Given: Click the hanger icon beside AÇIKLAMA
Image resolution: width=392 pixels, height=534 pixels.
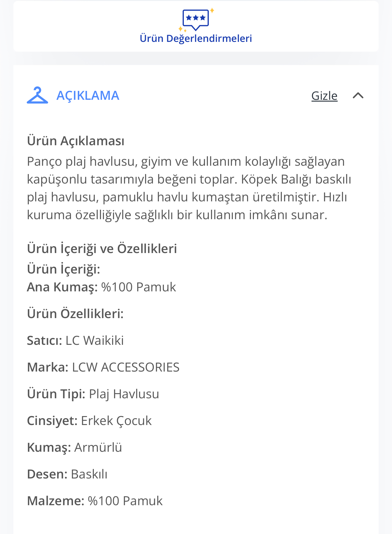Looking at the screenshot, I should [37, 95].
